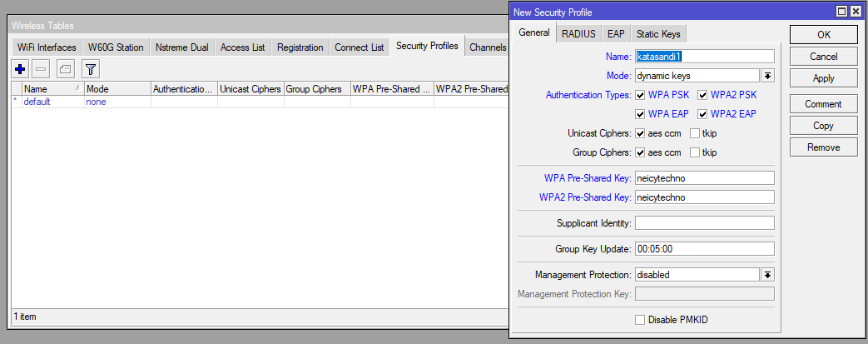Viewport: 868px width, 344px height.
Task: Click the WPA Pre-Shared Key field
Action: (x=705, y=177)
